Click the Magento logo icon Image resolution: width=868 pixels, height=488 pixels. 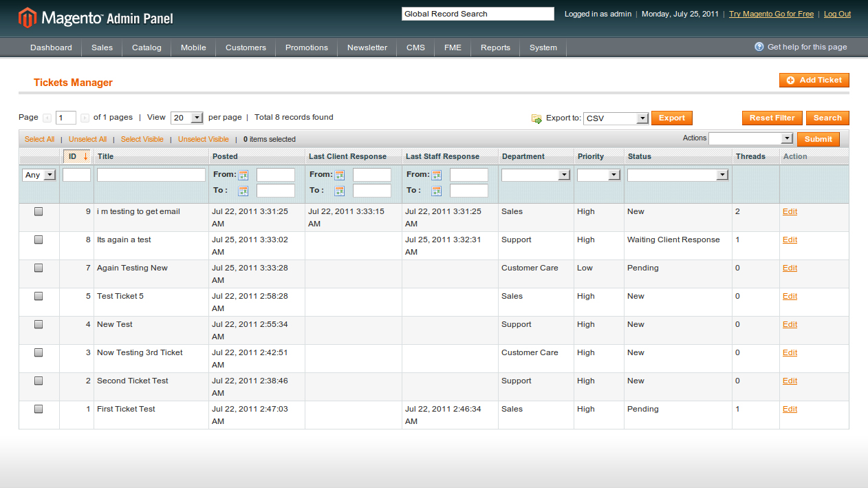coord(27,18)
